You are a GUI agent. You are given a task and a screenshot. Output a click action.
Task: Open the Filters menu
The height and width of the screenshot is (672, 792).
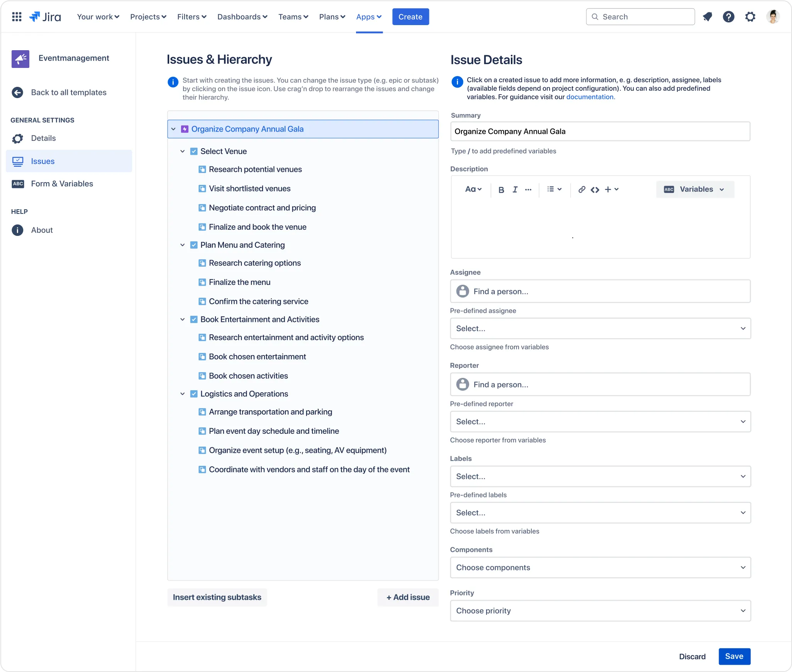pyautogui.click(x=192, y=17)
